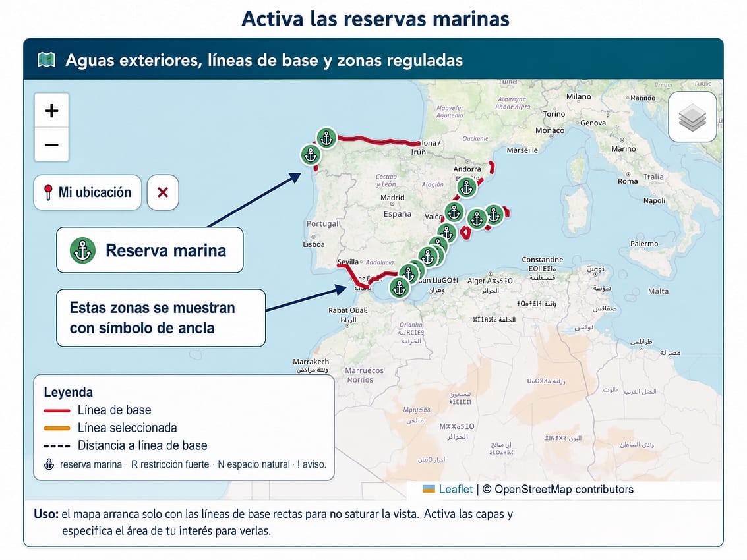747x560 pixels.
Task: Click the red pin in Mi ubicación
Action: coord(48,192)
